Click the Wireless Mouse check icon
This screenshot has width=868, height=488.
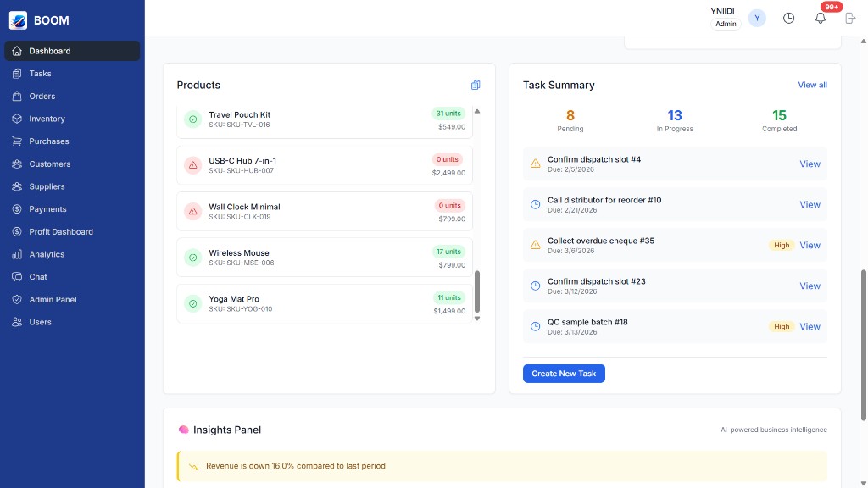192,258
